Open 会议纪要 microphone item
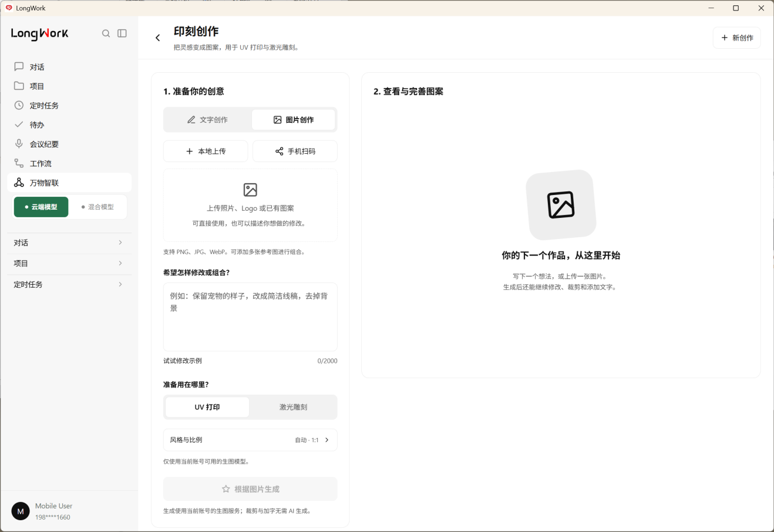Image resolution: width=774 pixels, height=532 pixels. (x=69, y=144)
